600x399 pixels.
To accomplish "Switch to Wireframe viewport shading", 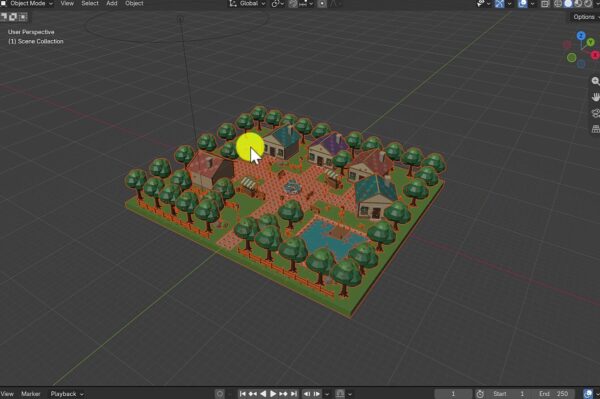I will (558, 4).
